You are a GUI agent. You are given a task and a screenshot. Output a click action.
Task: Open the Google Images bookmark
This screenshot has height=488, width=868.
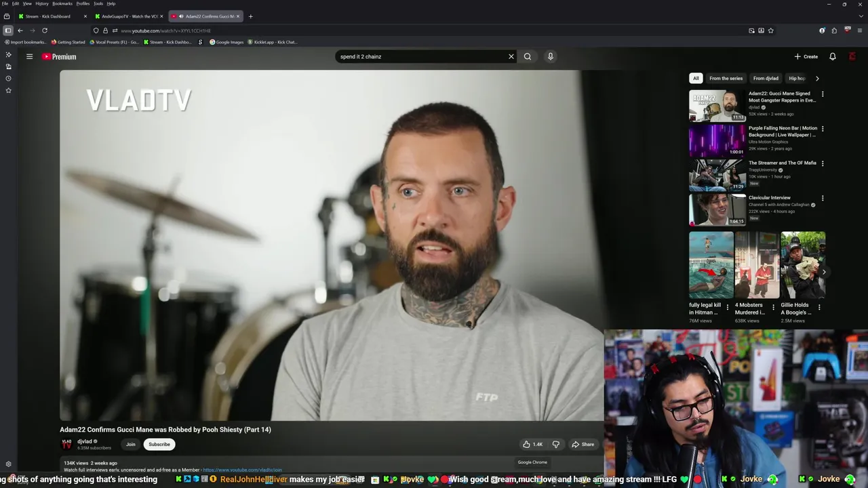tap(226, 42)
